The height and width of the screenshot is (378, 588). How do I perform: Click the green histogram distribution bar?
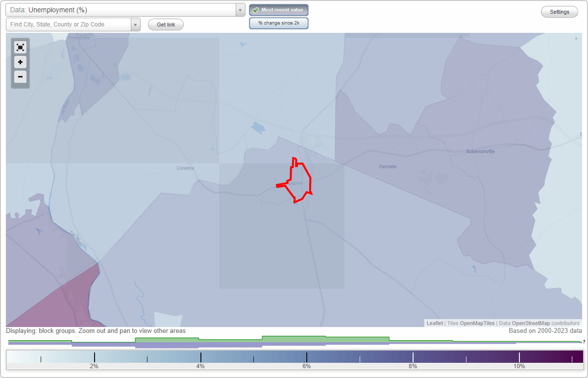[x=294, y=339]
